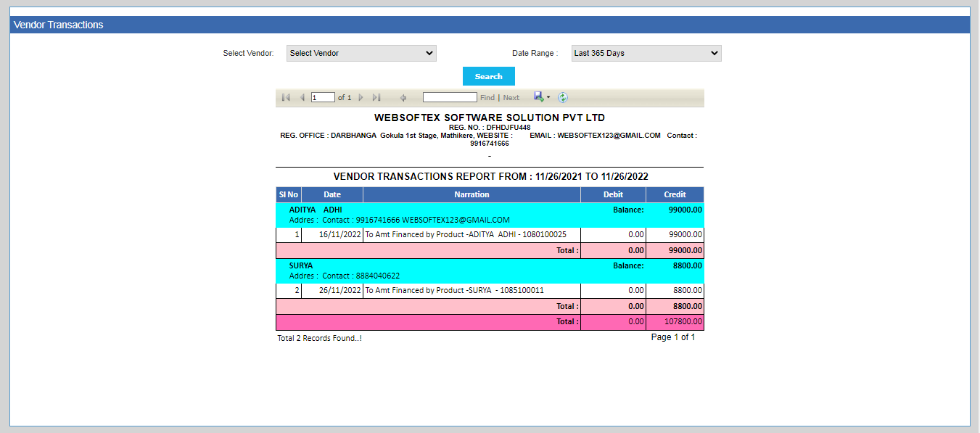980x433 pixels.
Task: Click the Next link in report toolbar
Action: tap(511, 97)
